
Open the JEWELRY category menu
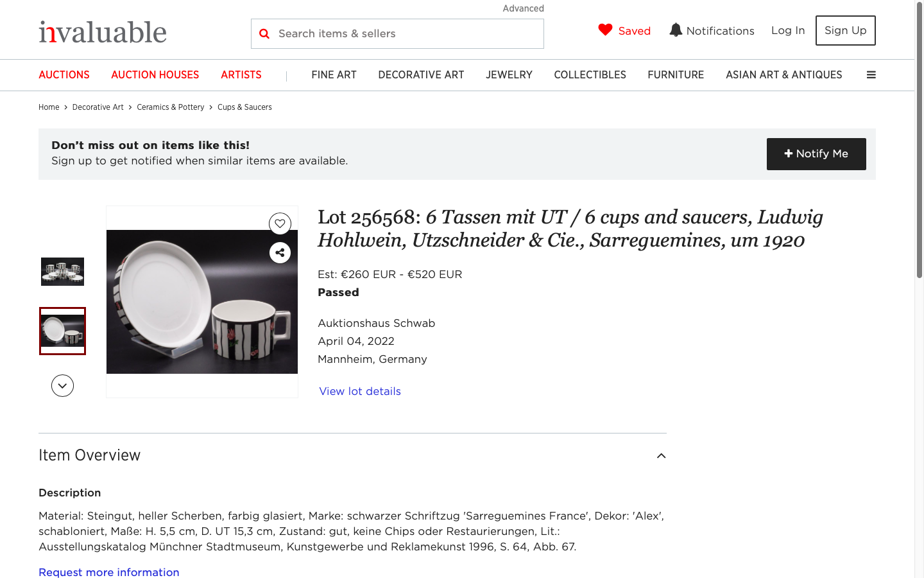[509, 74]
